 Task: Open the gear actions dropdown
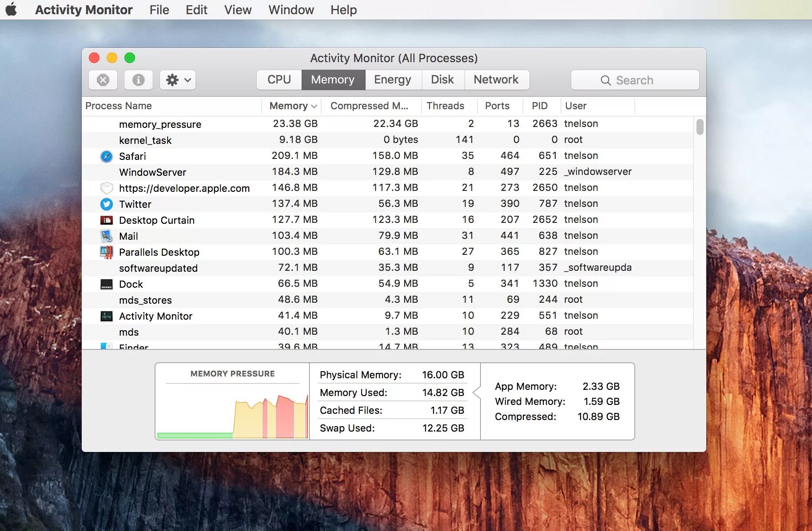[178, 80]
